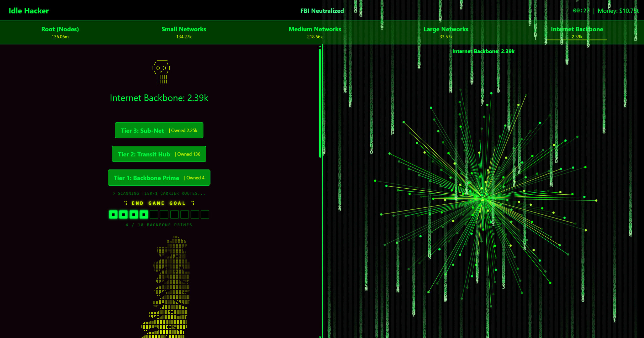Click the dotted glyph left of END GAME GOAL

126,203
